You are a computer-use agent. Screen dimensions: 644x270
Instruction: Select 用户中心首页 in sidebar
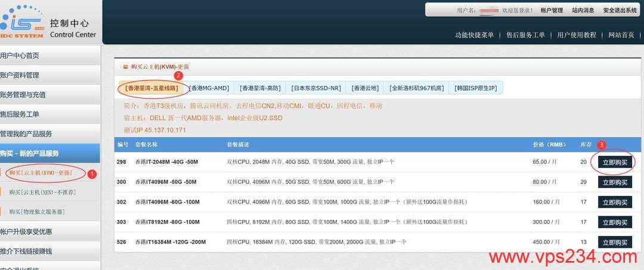coord(20,56)
